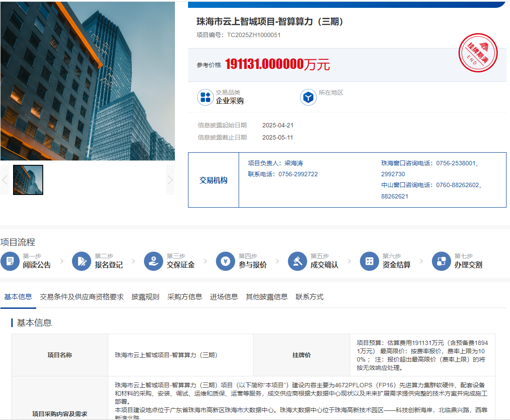Screen dimensions: 510x420
Task: Expand arrow after 参与报价 step
Action: [277, 261]
